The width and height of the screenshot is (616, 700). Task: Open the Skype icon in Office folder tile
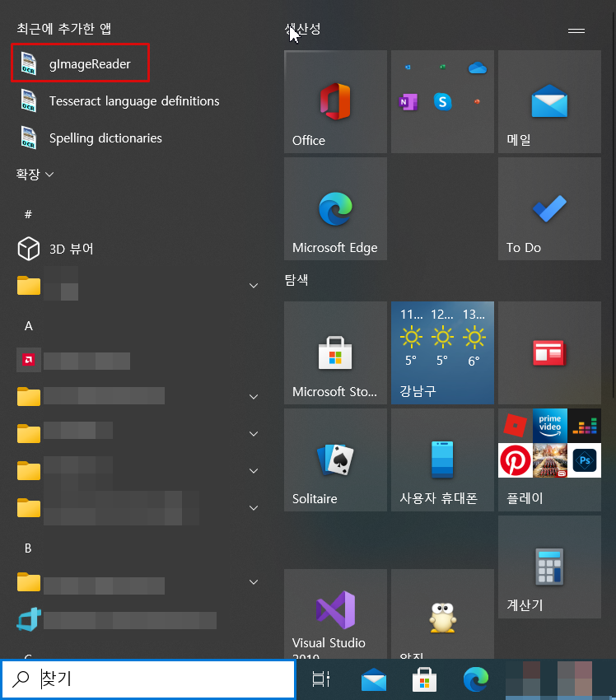click(442, 102)
